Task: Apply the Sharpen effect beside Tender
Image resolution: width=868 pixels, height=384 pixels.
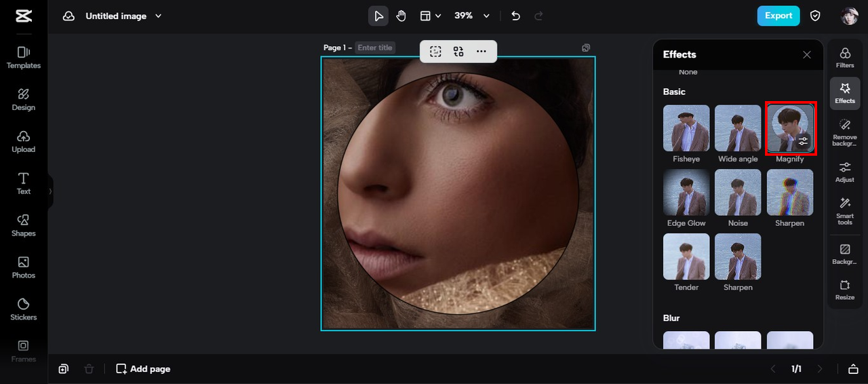Action: (x=738, y=256)
